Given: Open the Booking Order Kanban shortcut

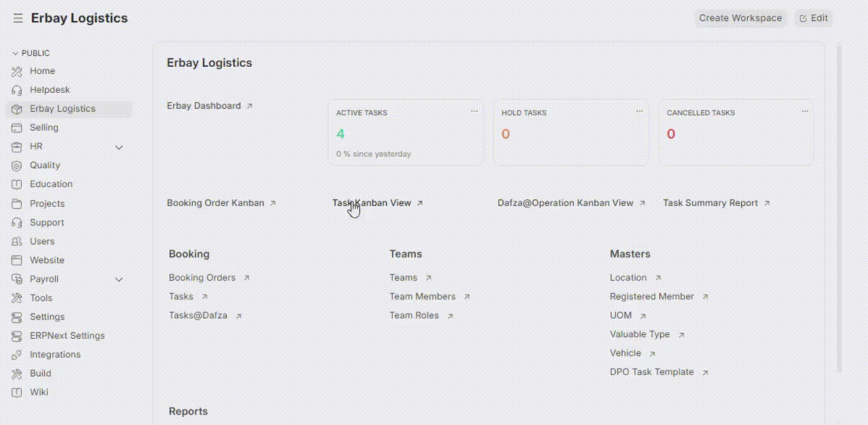Looking at the screenshot, I should [x=222, y=203].
